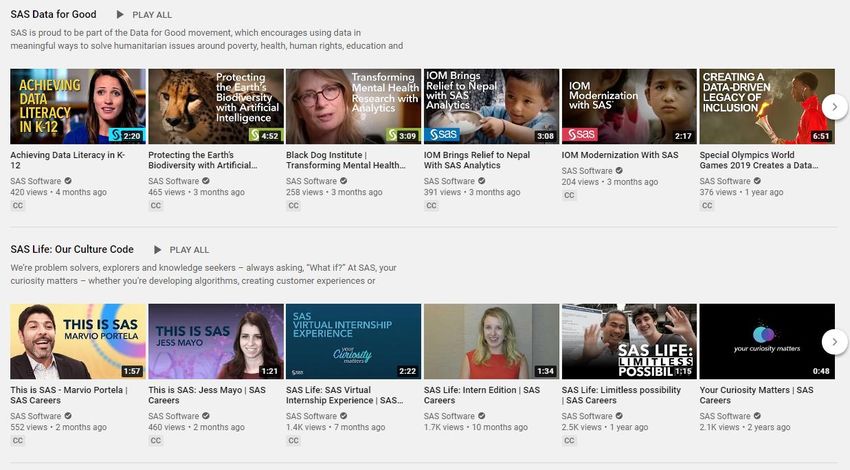Viewport: 850px width, 470px height.
Task: Play all SAS Data for Good videos
Action: point(144,15)
